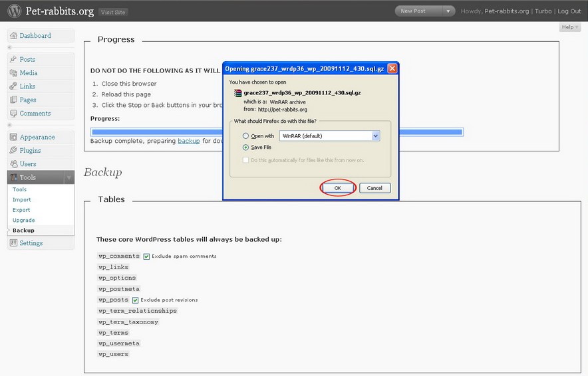This screenshot has width=588, height=376.
Task: Click the Pet-rabbits.org user profile link
Action: 507,11
